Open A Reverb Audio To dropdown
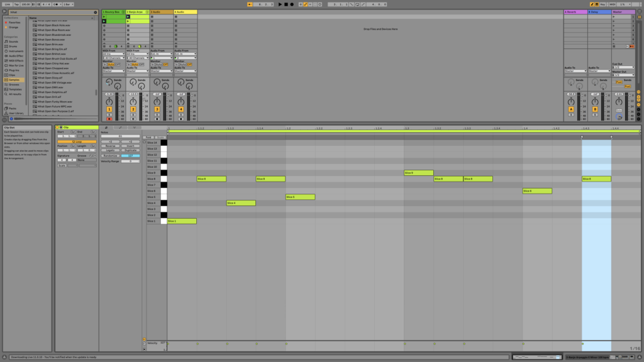Screen dimensions: 644x362 point(575,71)
